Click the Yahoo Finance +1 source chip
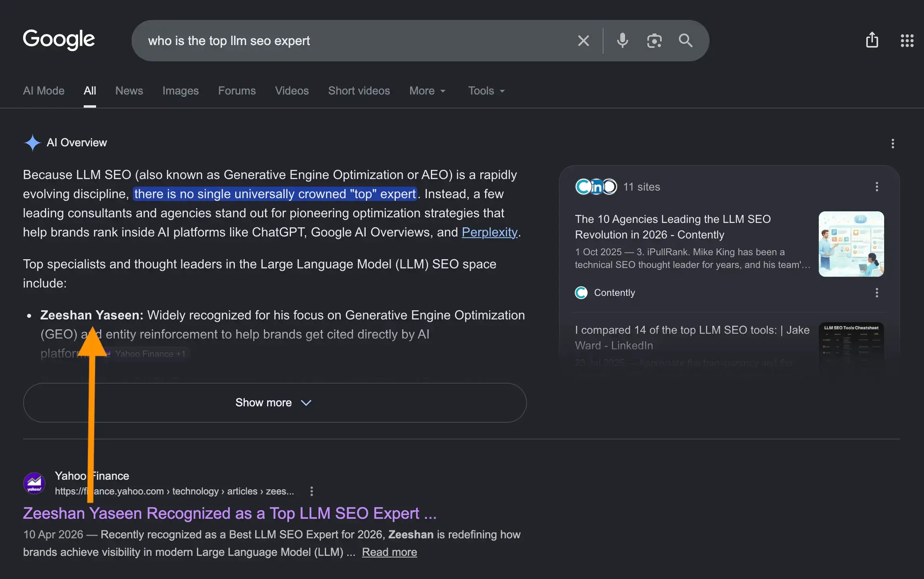 pos(145,354)
